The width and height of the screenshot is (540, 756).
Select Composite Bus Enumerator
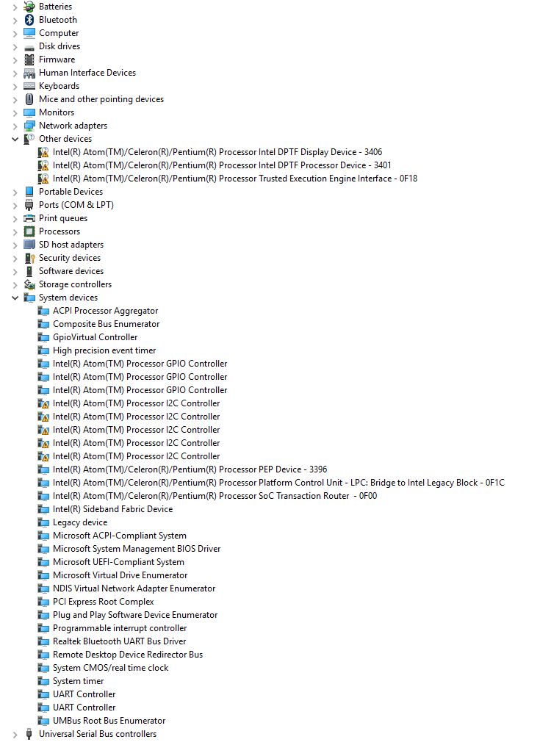(106, 324)
